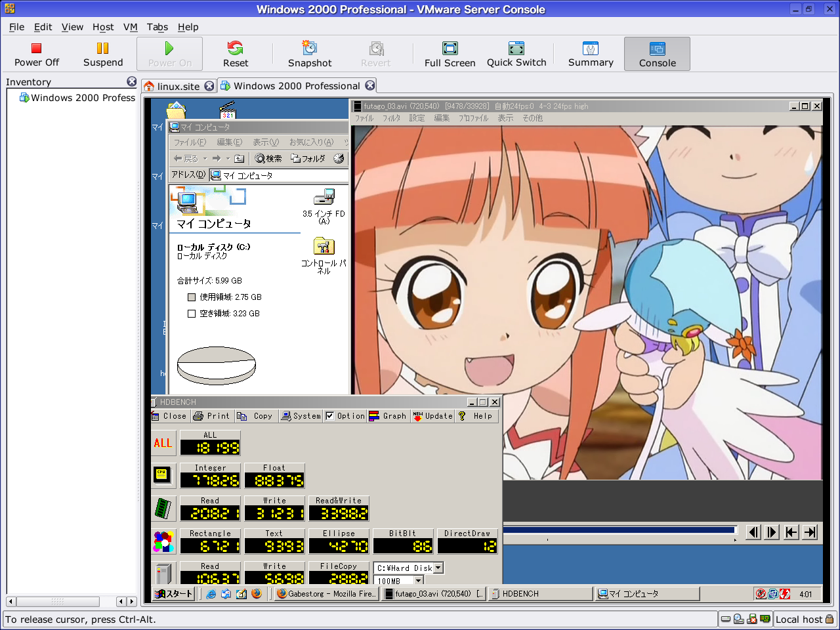Open the VMware Edit menu
This screenshot has height=630, width=840.
click(x=43, y=27)
